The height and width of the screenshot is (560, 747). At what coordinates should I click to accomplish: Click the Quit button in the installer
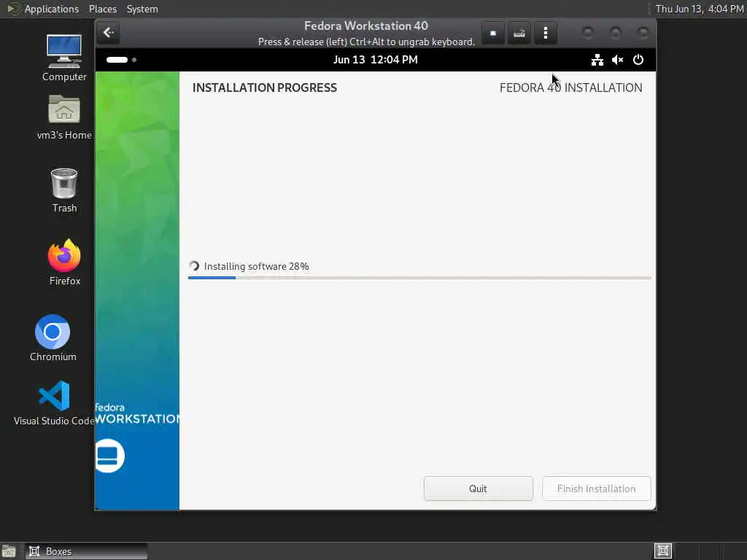(478, 489)
